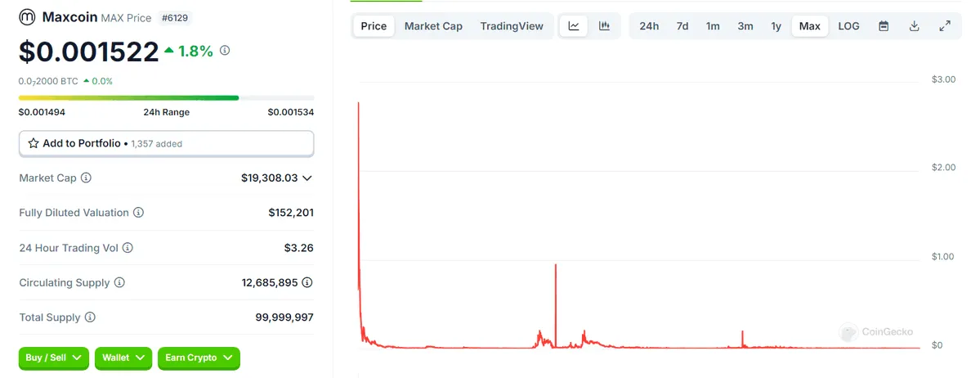Select the 1y time range
Image resolution: width=980 pixels, height=378 pixels.
(776, 26)
